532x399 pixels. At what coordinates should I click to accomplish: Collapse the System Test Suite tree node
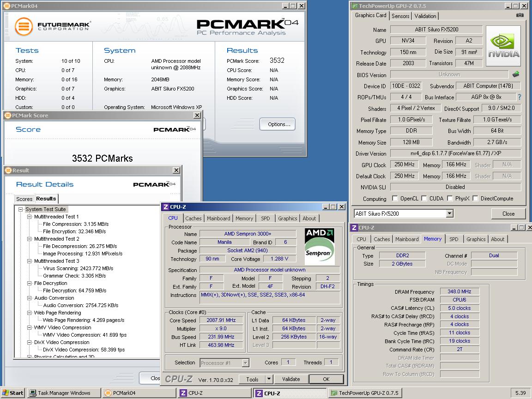(20, 209)
